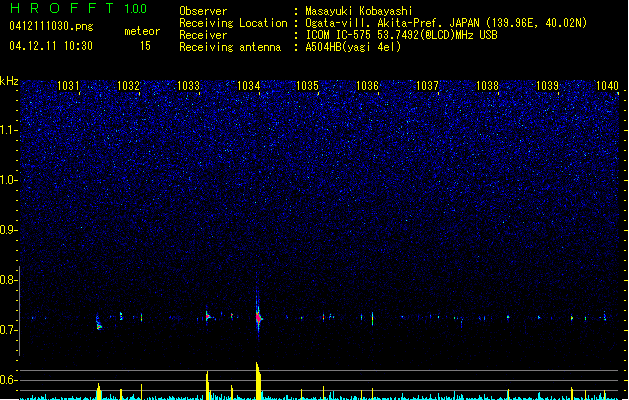Click the kHz axis unit label
The height and width of the screenshot is (400, 629).
click(x=9, y=81)
